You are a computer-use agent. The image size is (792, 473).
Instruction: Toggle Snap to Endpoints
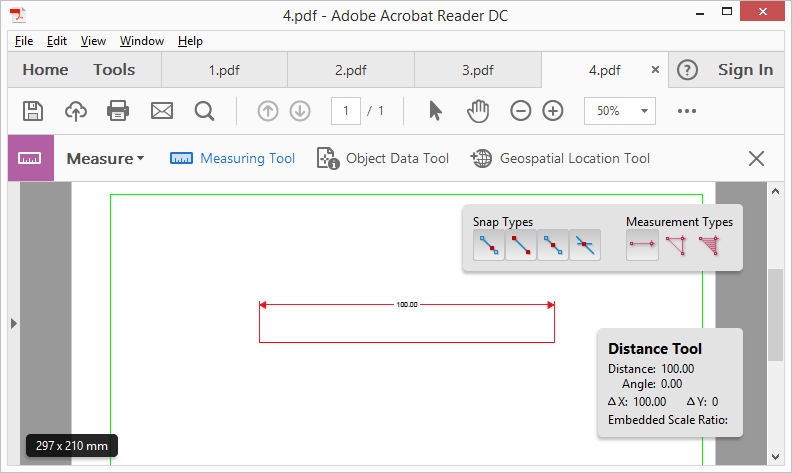point(521,245)
